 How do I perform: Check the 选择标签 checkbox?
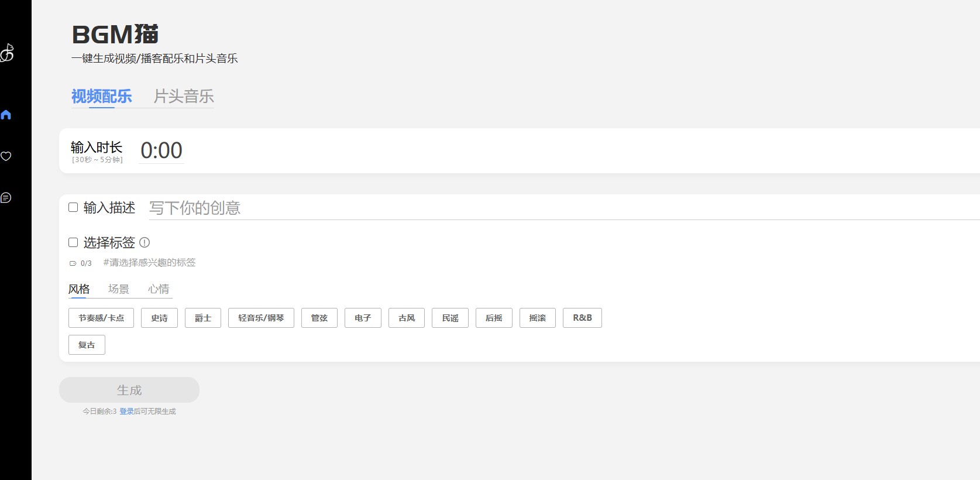coord(73,242)
